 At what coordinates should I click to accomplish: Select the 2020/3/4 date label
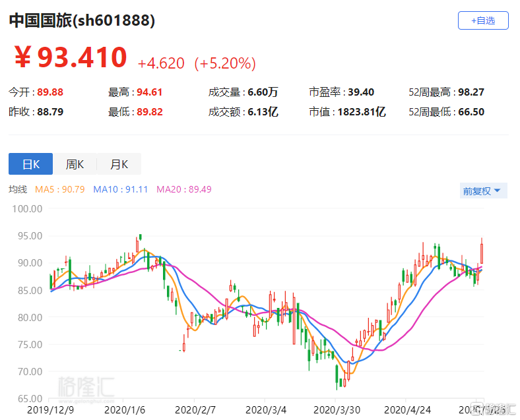point(266,410)
